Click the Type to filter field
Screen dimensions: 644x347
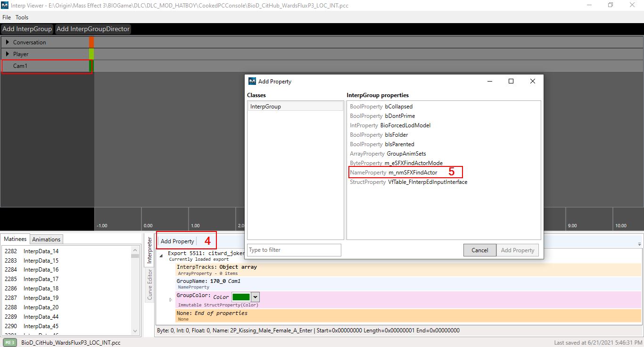294,250
